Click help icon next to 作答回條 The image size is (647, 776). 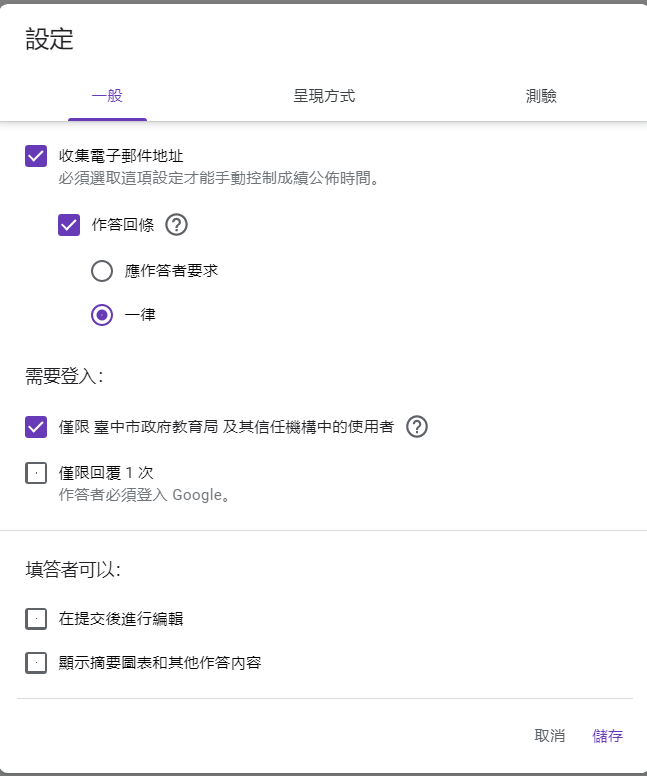click(x=176, y=225)
